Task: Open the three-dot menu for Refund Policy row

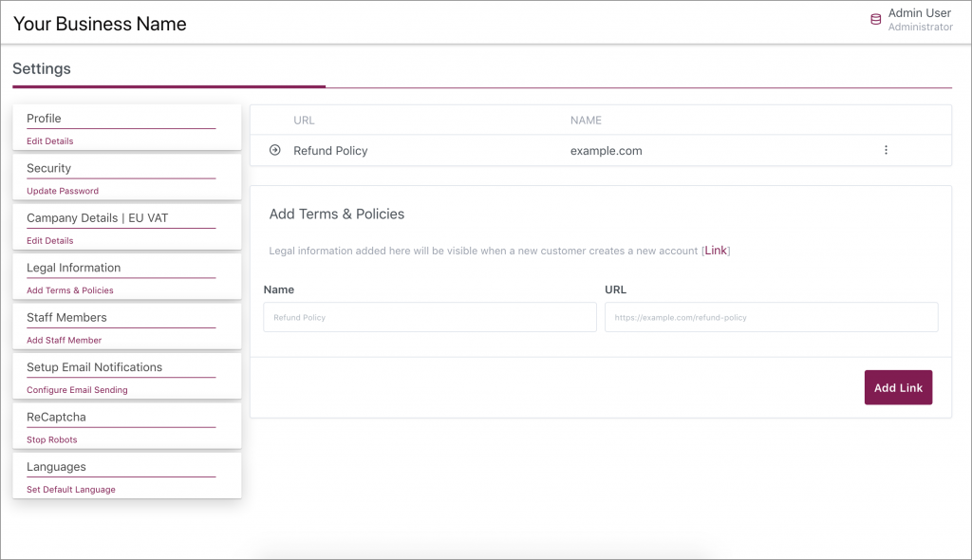Action: [x=886, y=150]
